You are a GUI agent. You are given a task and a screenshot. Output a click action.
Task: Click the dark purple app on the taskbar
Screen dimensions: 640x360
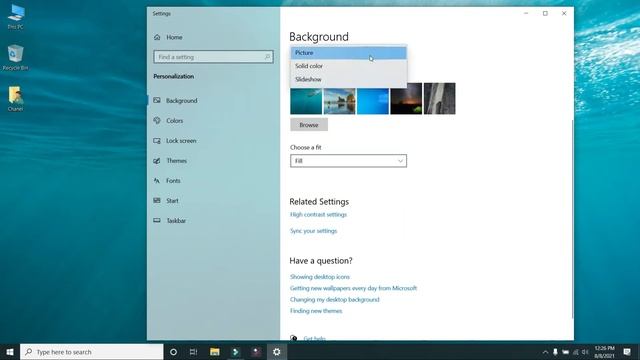click(x=256, y=352)
